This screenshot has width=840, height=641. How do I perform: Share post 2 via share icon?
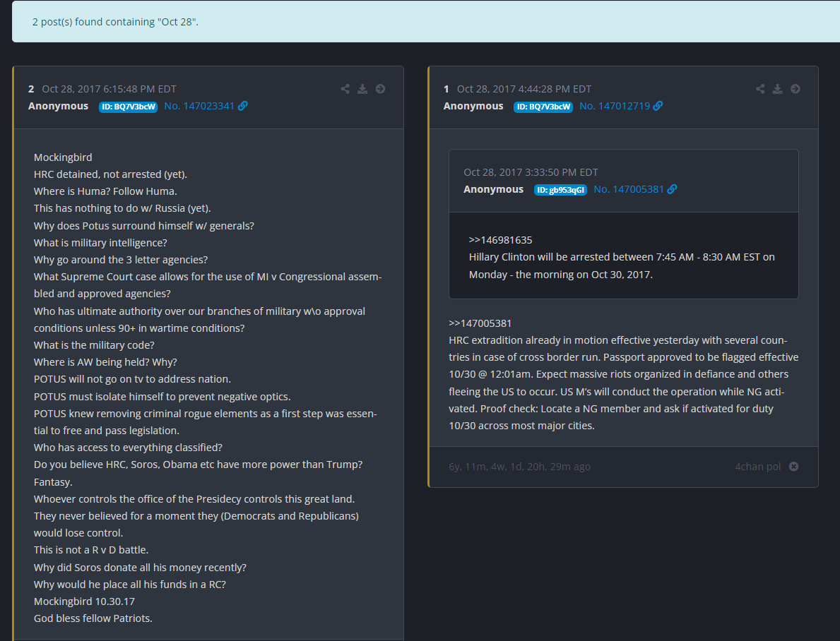pos(345,89)
